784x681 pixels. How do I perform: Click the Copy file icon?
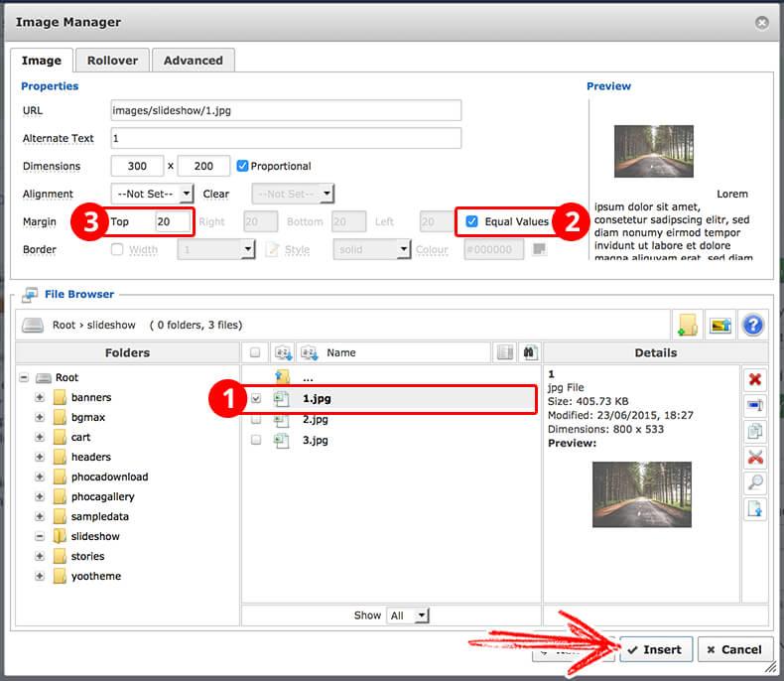[755, 431]
